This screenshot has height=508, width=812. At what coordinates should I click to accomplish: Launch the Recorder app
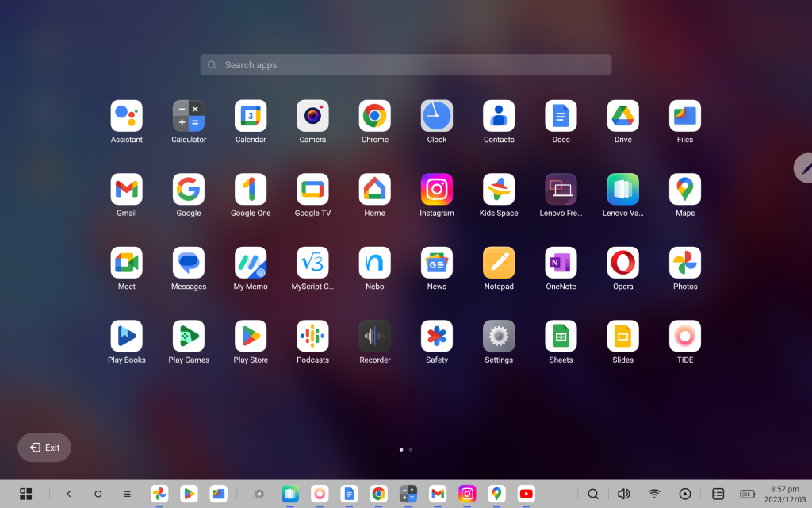click(374, 337)
